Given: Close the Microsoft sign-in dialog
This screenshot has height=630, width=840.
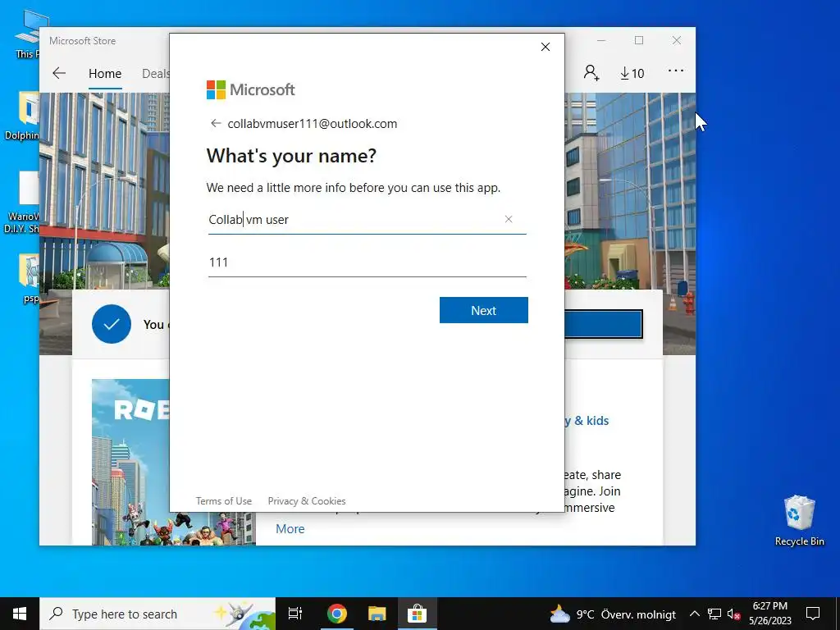Looking at the screenshot, I should [546, 47].
